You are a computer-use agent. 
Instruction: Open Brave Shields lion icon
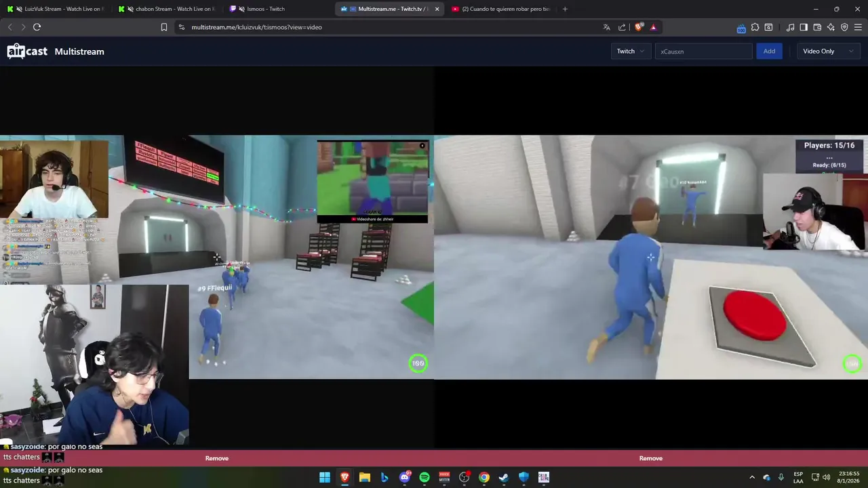639,27
